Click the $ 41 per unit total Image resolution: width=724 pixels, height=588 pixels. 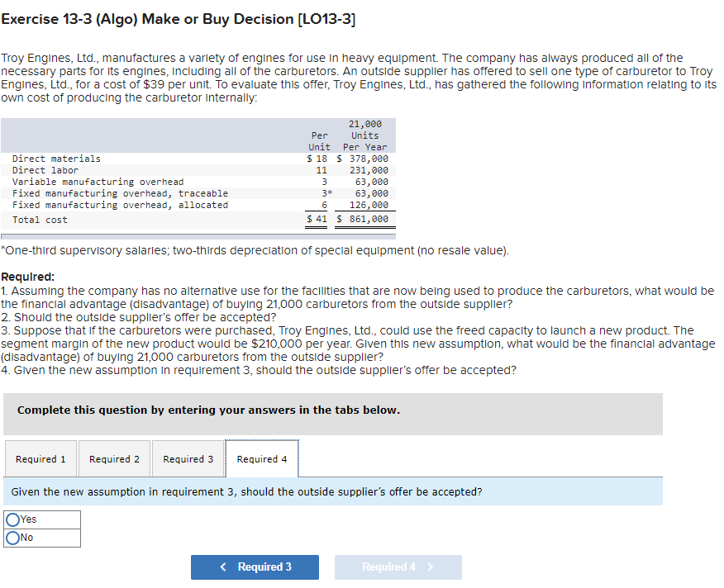317,219
